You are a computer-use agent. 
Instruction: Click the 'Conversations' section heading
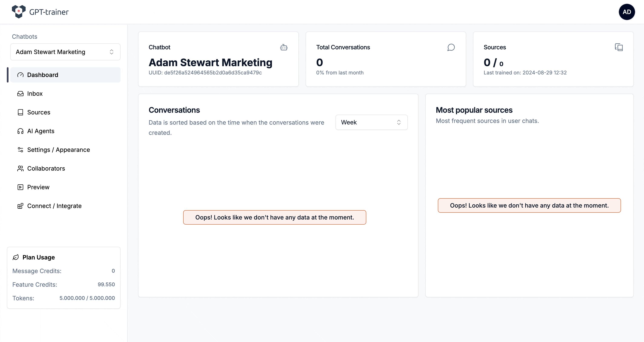click(174, 110)
